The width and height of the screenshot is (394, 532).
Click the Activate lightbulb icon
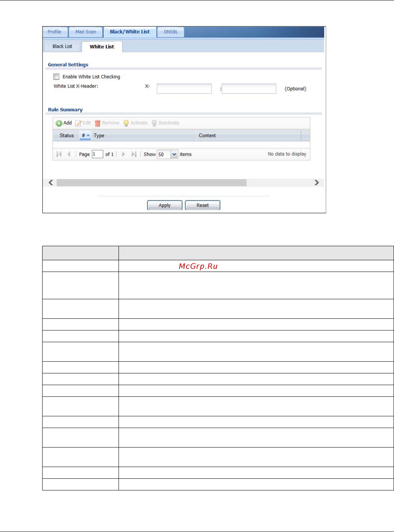[126, 123]
